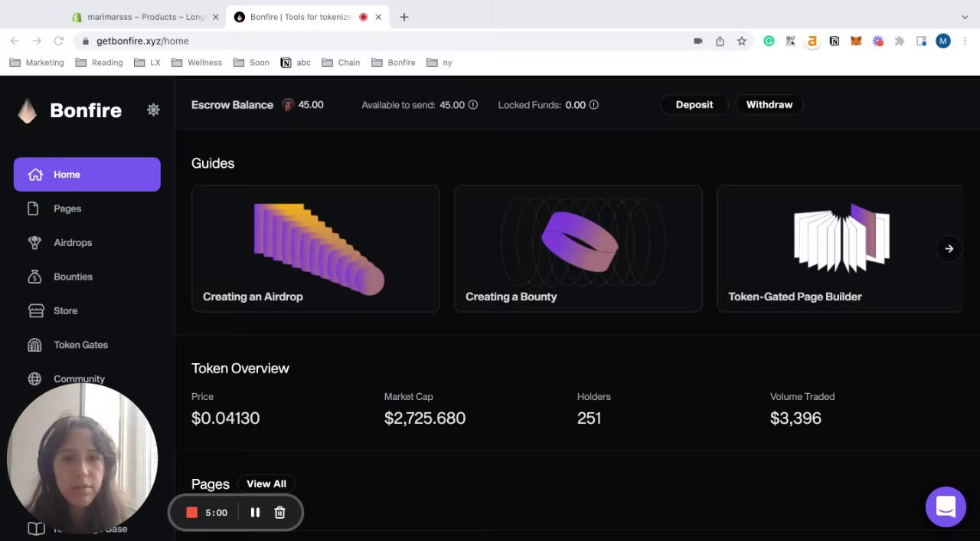Bookmark this page with star icon
Image resolution: width=980 pixels, height=541 pixels.
pos(741,41)
